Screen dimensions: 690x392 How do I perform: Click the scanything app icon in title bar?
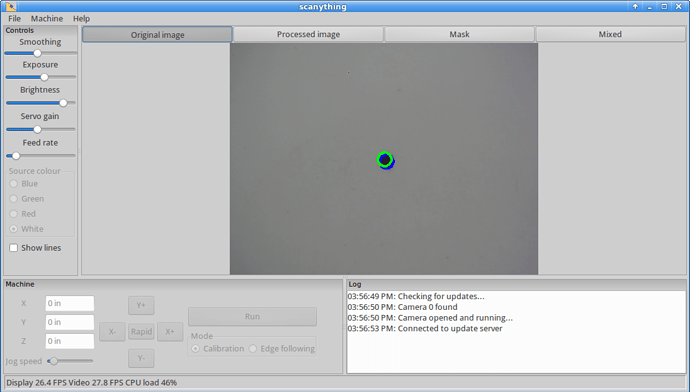tap(11, 6)
